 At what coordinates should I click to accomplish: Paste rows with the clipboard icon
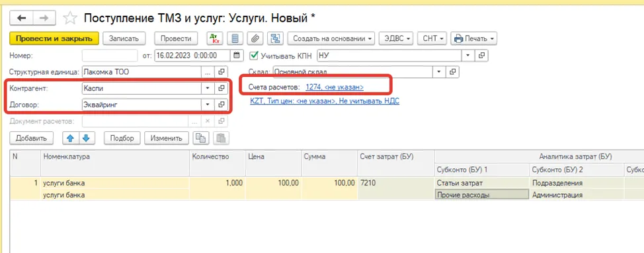[221, 138]
